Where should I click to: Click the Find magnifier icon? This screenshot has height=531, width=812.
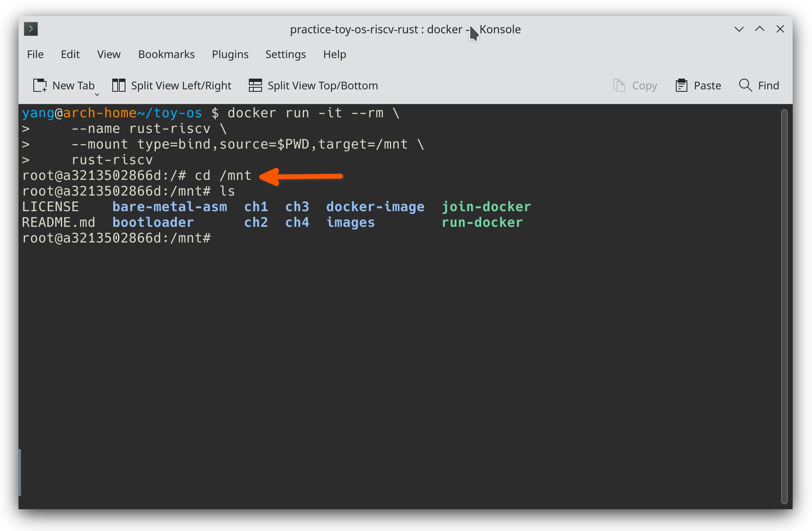745,85
